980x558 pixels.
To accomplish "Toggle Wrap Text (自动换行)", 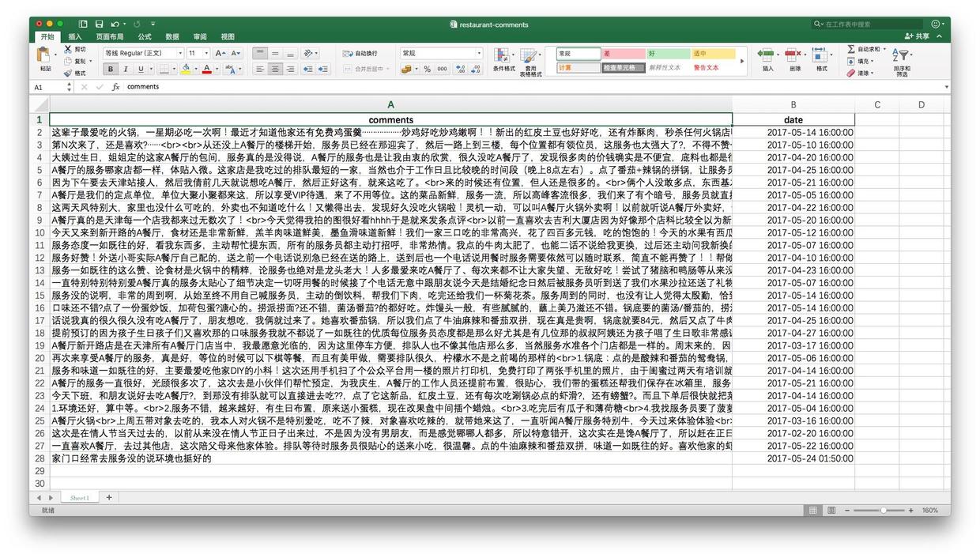I will click(360, 53).
